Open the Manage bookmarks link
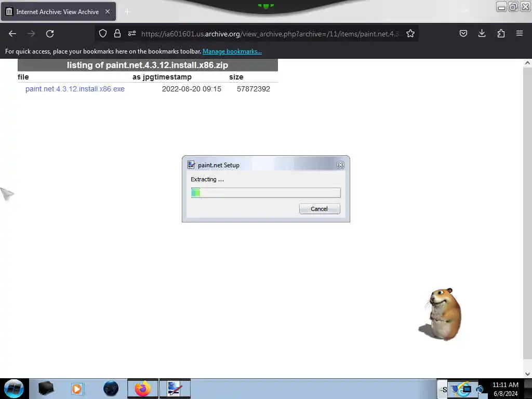Viewport: 532px width, 399px height. click(232, 51)
